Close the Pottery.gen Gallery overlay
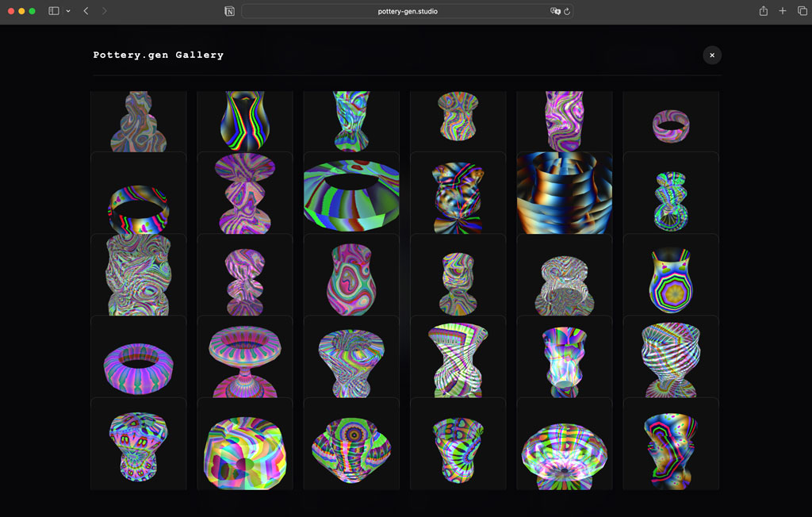Screen dimensions: 812x517 712,55
